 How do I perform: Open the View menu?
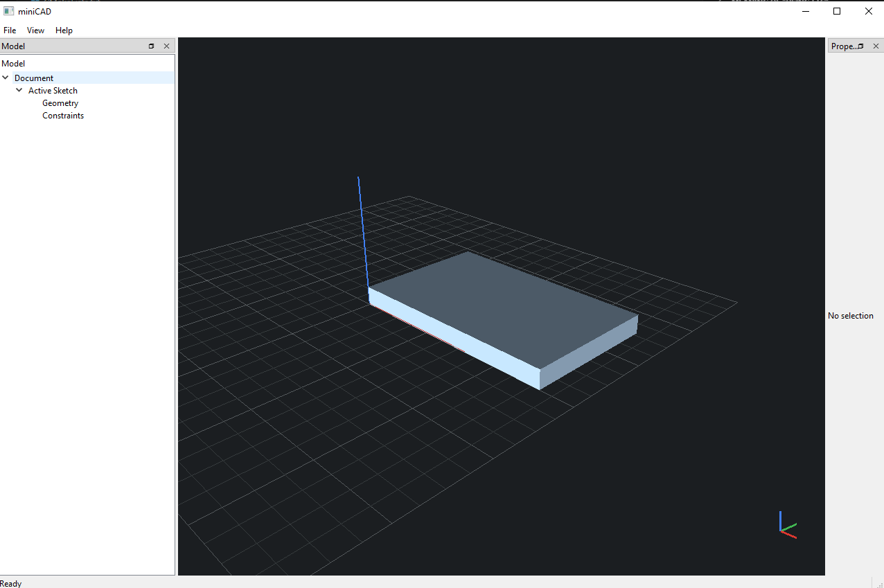(35, 30)
